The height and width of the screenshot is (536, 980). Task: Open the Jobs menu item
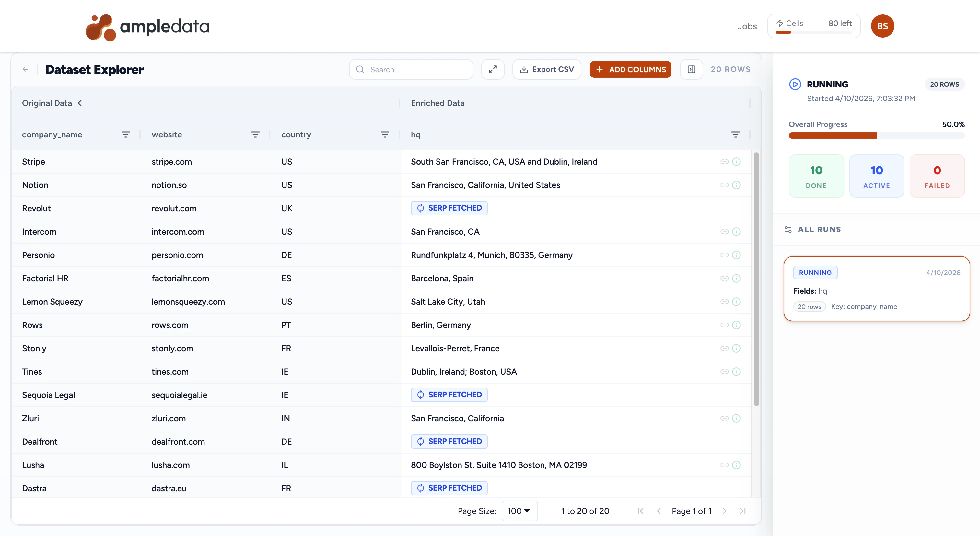747,26
